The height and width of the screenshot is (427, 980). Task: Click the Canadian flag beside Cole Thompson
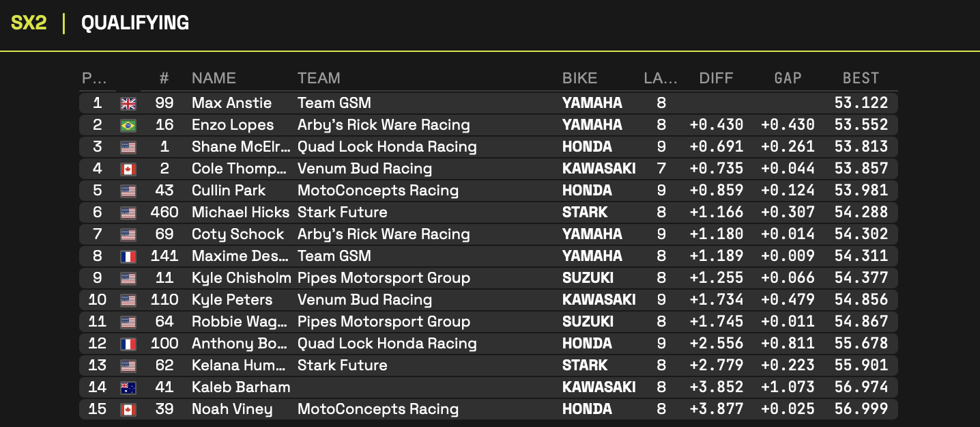128,169
